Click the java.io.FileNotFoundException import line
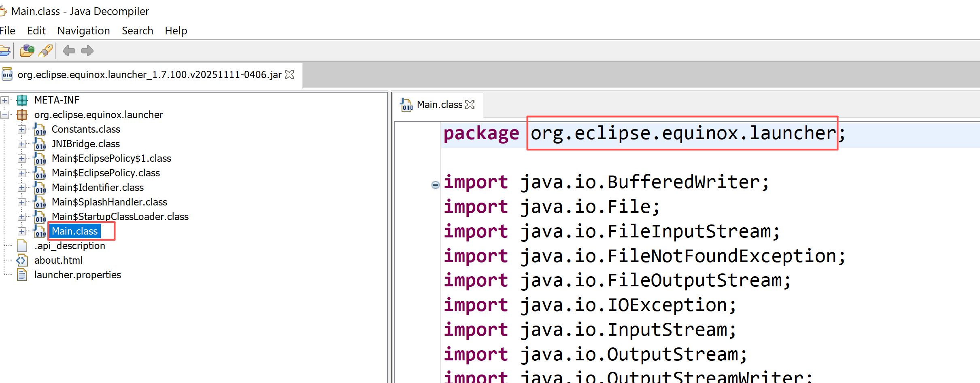Image resolution: width=980 pixels, height=383 pixels. point(644,256)
